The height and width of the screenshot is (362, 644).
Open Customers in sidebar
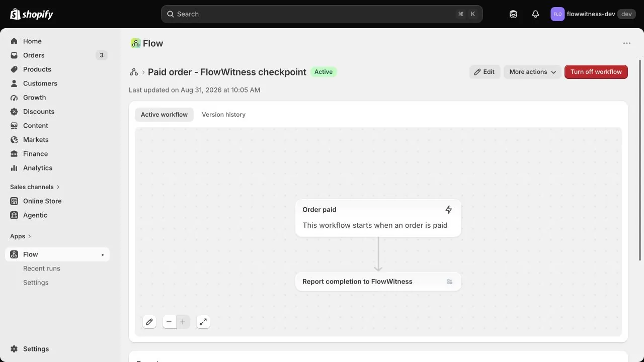pyautogui.click(x=57, y=83)
